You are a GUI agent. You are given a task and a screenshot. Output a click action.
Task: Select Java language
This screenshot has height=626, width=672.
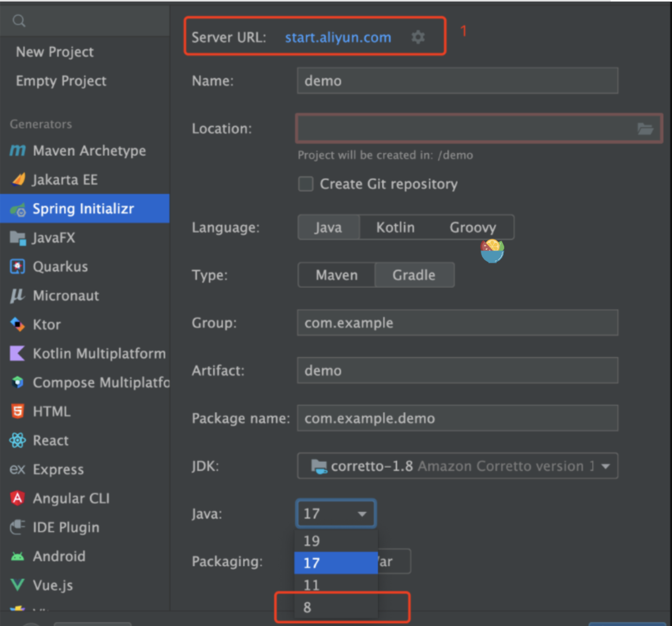(328, 227)
